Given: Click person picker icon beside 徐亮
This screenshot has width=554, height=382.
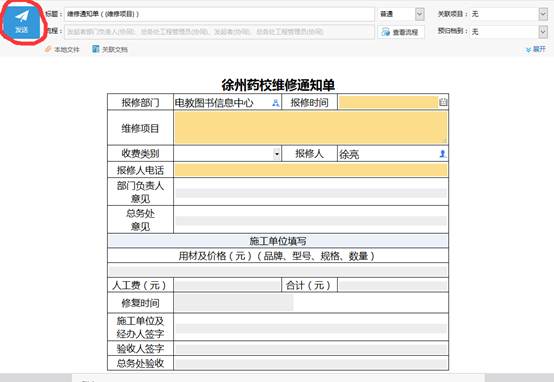Looking at the screenshot, I should tap(442, 154).
